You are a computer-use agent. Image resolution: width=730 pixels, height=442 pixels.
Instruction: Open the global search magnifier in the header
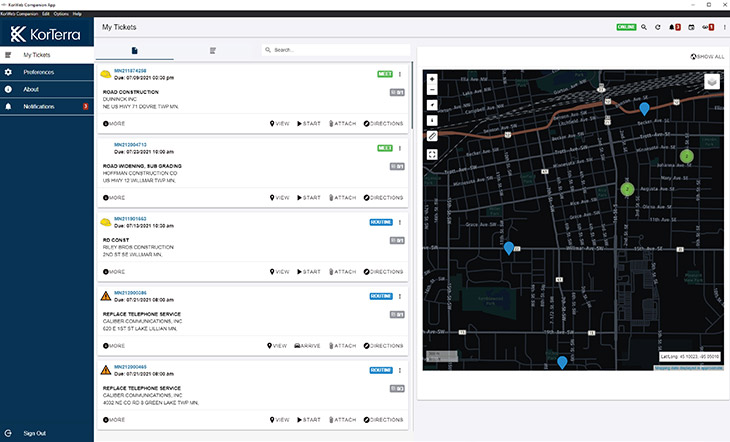[x=643, y=27]
